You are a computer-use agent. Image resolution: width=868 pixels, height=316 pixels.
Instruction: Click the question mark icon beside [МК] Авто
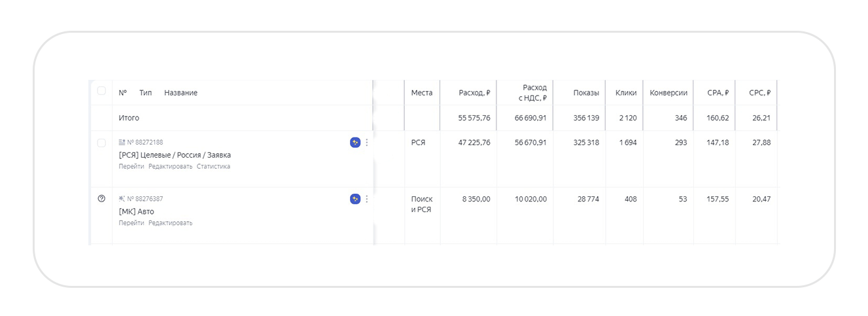(x=101, y=199)
